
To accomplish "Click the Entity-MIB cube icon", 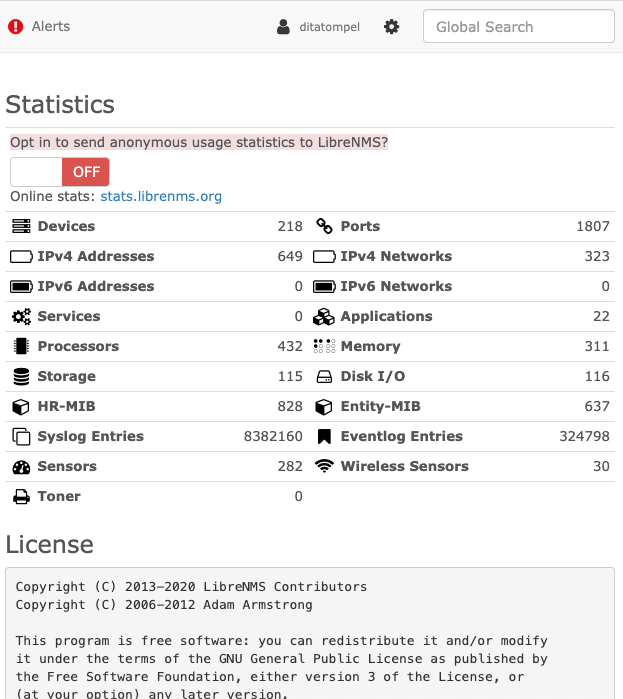I will pyautogui.click(x=324, y=407).
